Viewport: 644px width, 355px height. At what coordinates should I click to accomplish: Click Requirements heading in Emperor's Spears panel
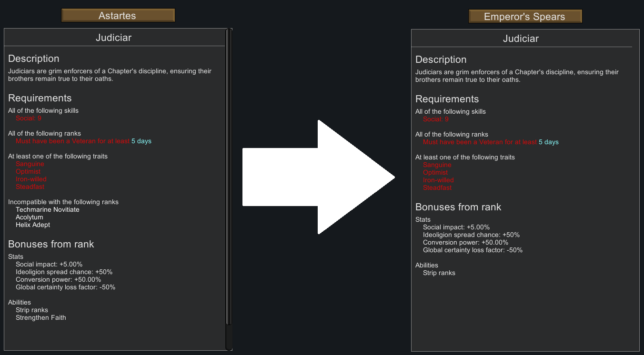(447, 99)
